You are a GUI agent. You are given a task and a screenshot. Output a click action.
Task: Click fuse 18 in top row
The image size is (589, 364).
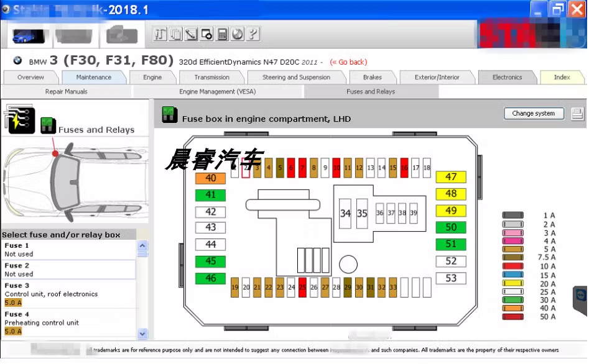tap(427, 168)
